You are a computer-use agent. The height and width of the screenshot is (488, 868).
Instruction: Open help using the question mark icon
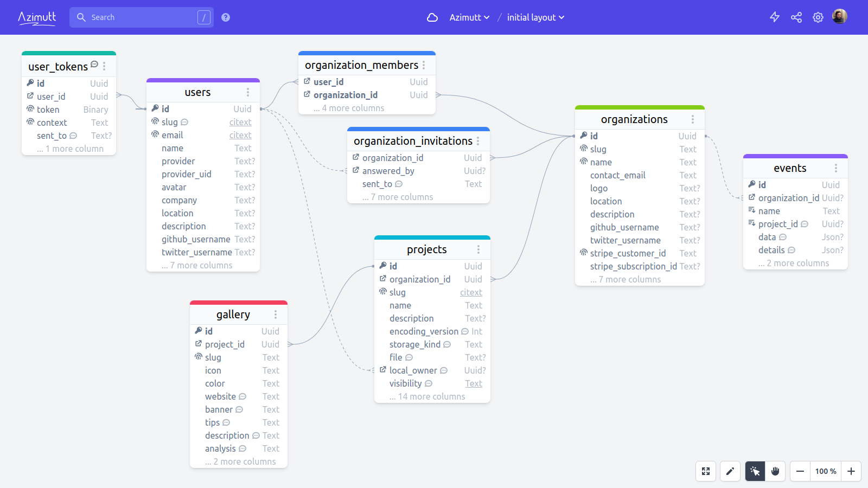click(226, 17)
